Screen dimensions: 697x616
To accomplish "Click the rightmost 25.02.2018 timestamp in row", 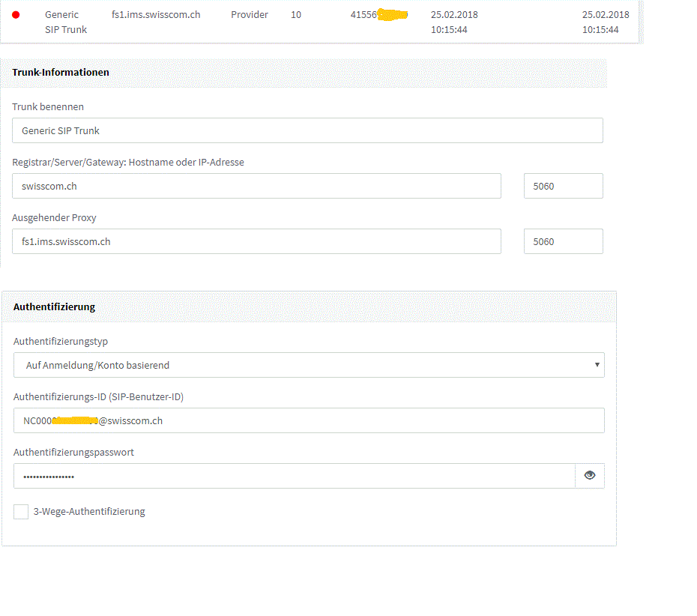I will coord(605,22).
